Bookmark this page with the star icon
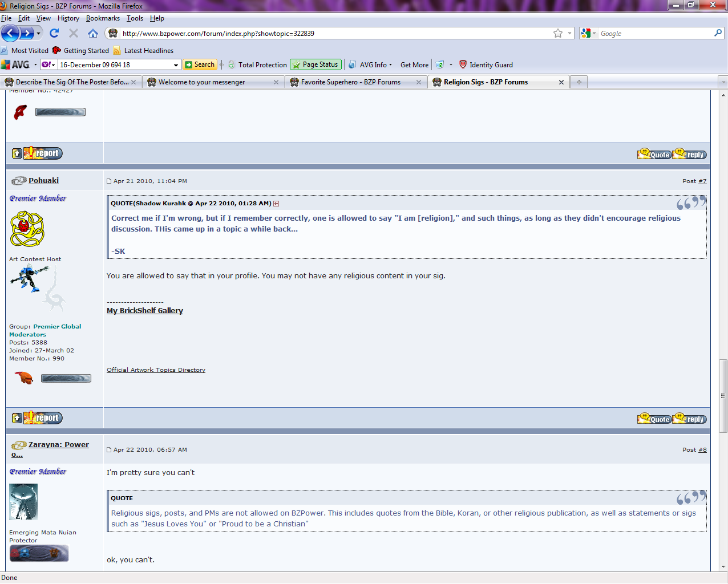Image resolution: width=728 pixels, height=584 pixels. (558, 33)
